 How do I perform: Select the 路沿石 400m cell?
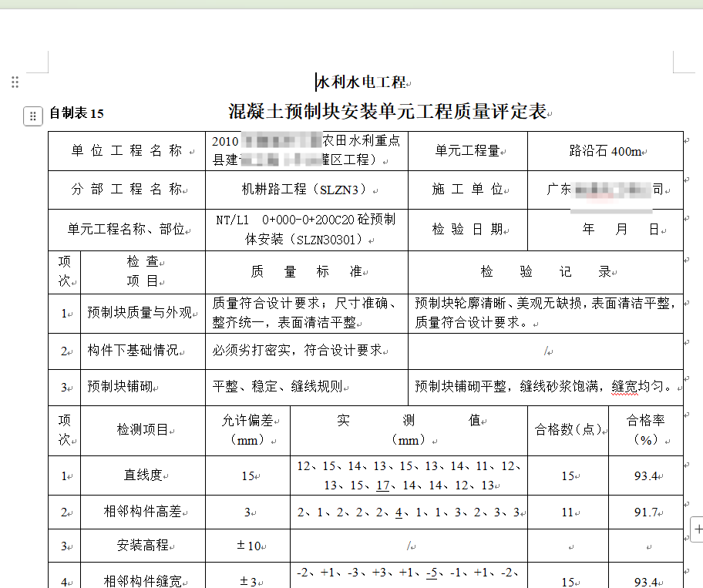[x=605, y=151]
